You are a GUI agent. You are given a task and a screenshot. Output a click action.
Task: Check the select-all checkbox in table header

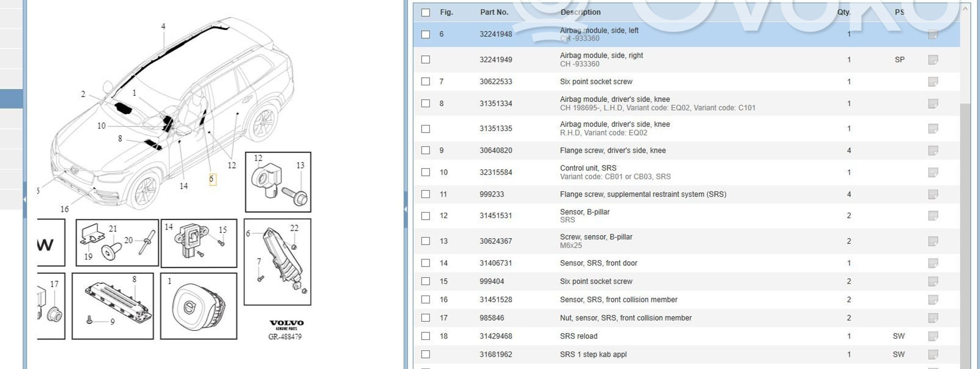click(425, 13)
